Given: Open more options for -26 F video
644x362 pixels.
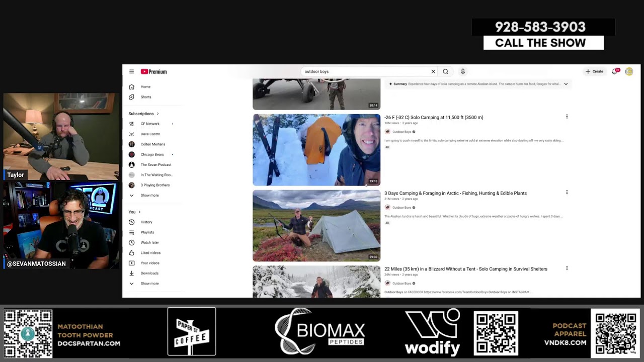Looking at the screenshot, I should point(567,117).
